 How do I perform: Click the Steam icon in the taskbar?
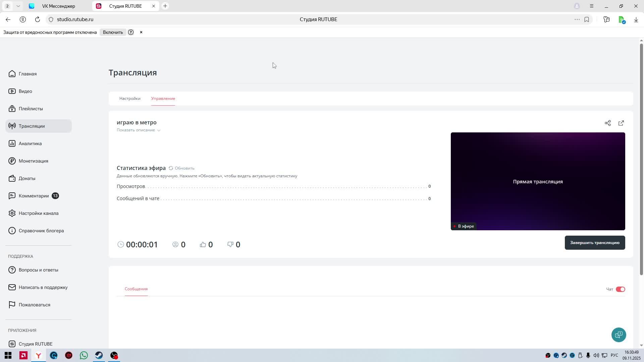(99, 355)
